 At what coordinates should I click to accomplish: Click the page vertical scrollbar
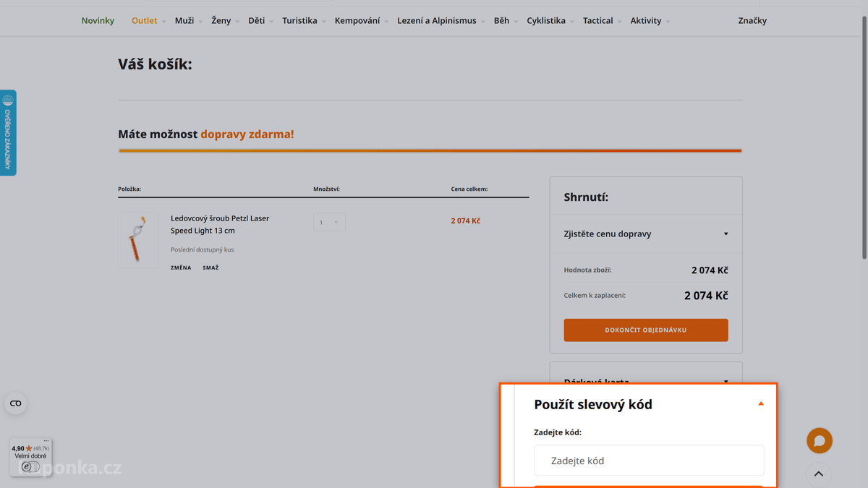tap(864, 137)
